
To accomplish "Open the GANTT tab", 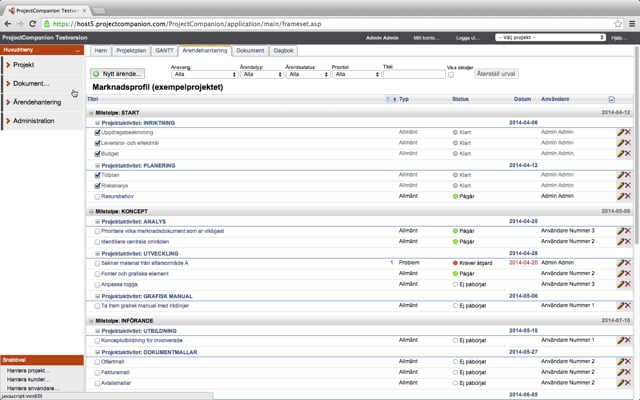I will point(164,51).
